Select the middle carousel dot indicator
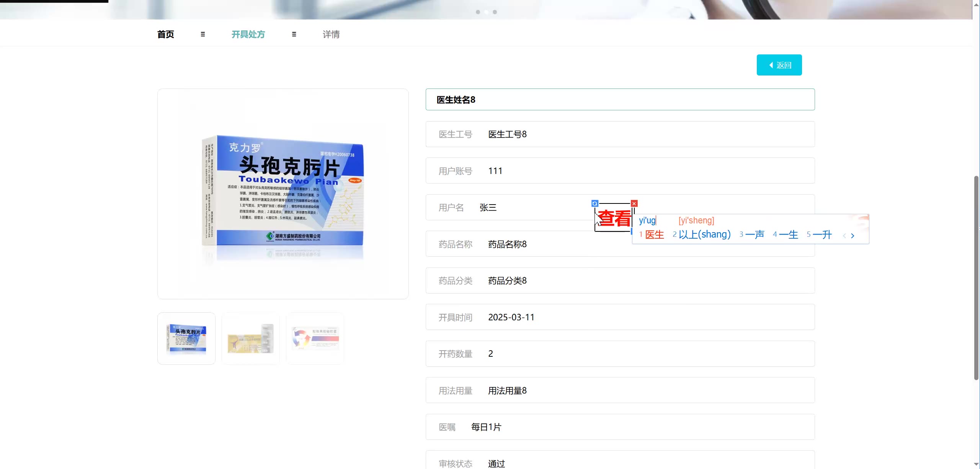 (x=486, y=12)
